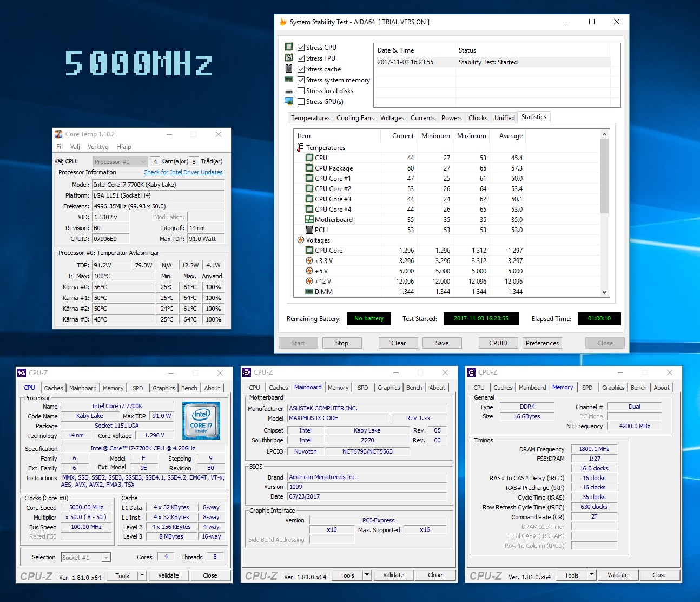700x602 pixels.
Task: Open the Tools dropdown arrow in CPU-Z Memory window
Action: [592, 575]
